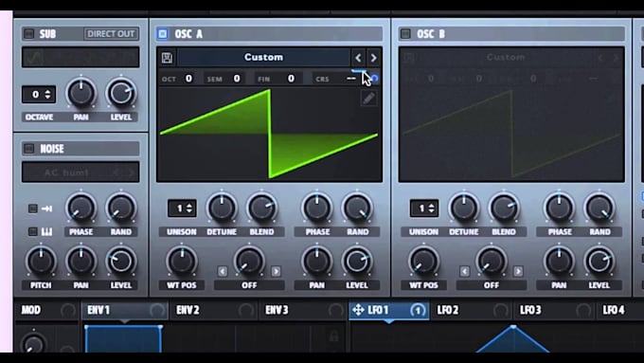Click the SUB octave stepper
Screen dimensions: 644x363
(x=39, y=95)
